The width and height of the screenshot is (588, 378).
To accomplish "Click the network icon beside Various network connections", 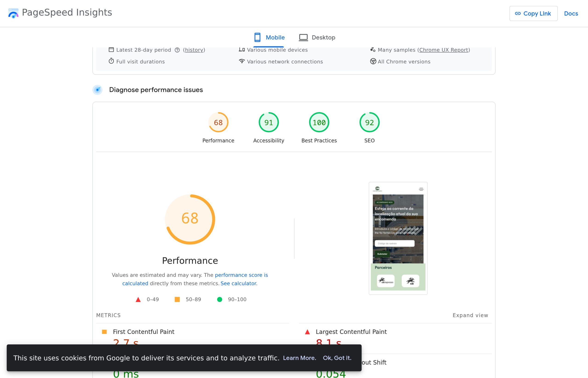I will (242, 61).
